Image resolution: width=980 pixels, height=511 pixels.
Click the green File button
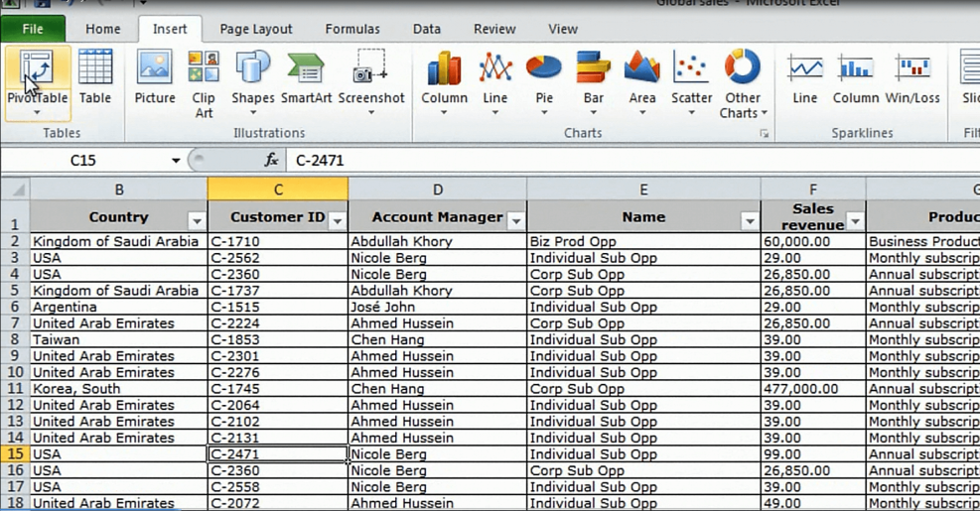(x=33, y=29)
